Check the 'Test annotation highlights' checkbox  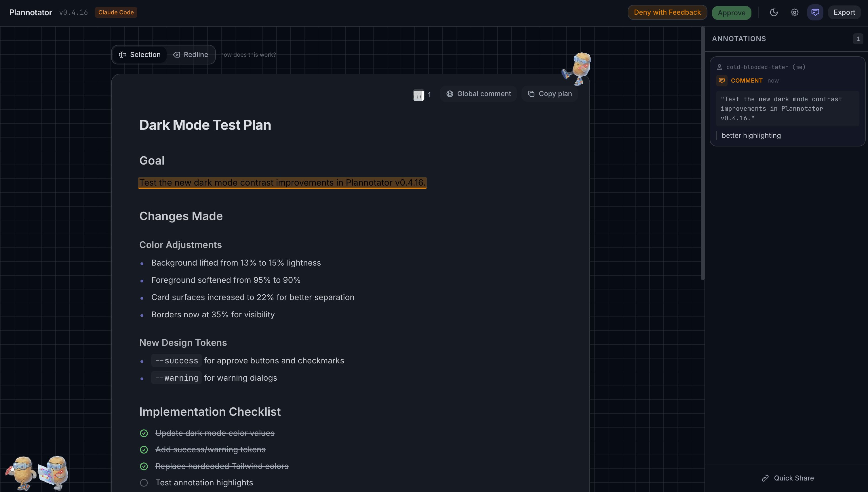coord(144,483)
